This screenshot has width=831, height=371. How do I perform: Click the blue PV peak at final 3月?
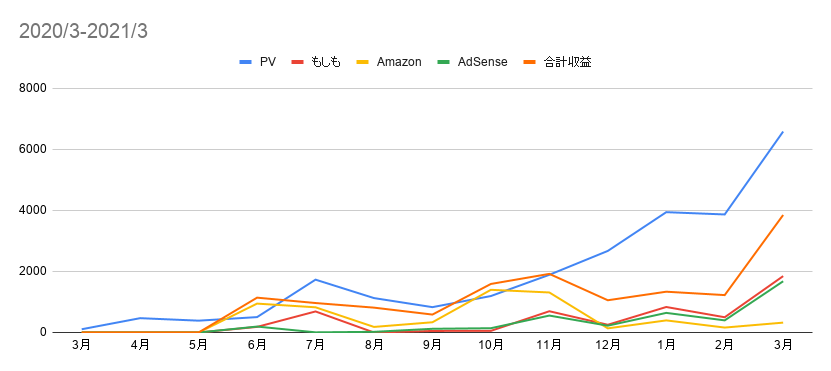pos(783,132)
